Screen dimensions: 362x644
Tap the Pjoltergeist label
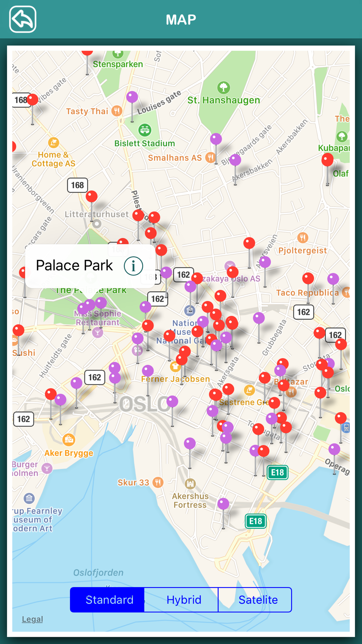303,250
